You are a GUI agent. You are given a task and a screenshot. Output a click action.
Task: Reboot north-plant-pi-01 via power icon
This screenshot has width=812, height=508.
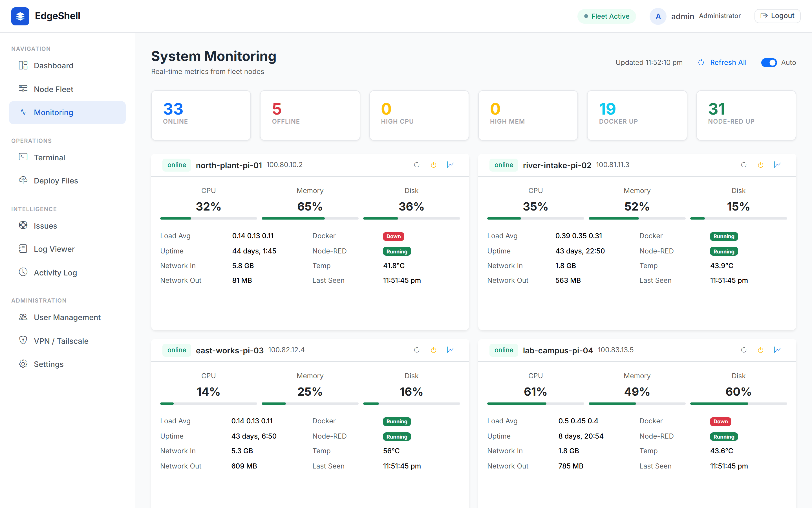point(434,165)
